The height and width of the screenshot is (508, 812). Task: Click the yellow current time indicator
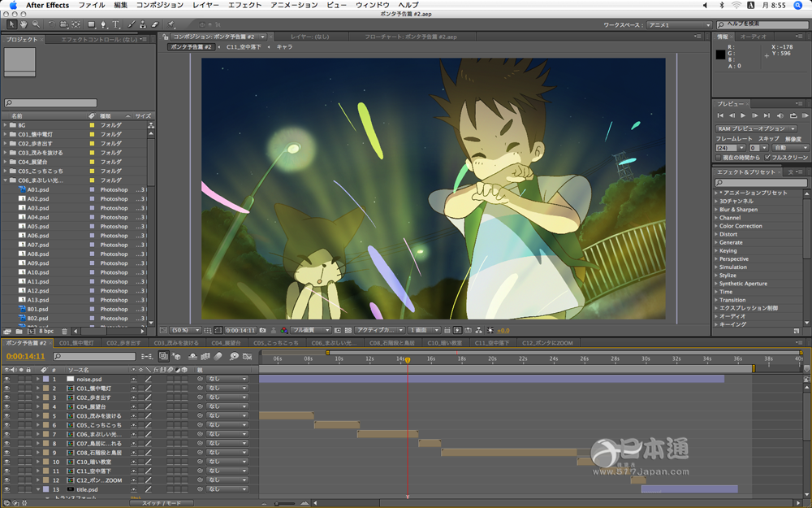point(408,360)
